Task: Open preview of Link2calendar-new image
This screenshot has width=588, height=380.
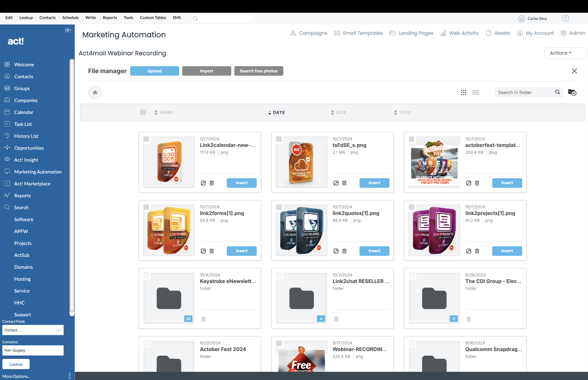Action: click(x=203, y=183)
